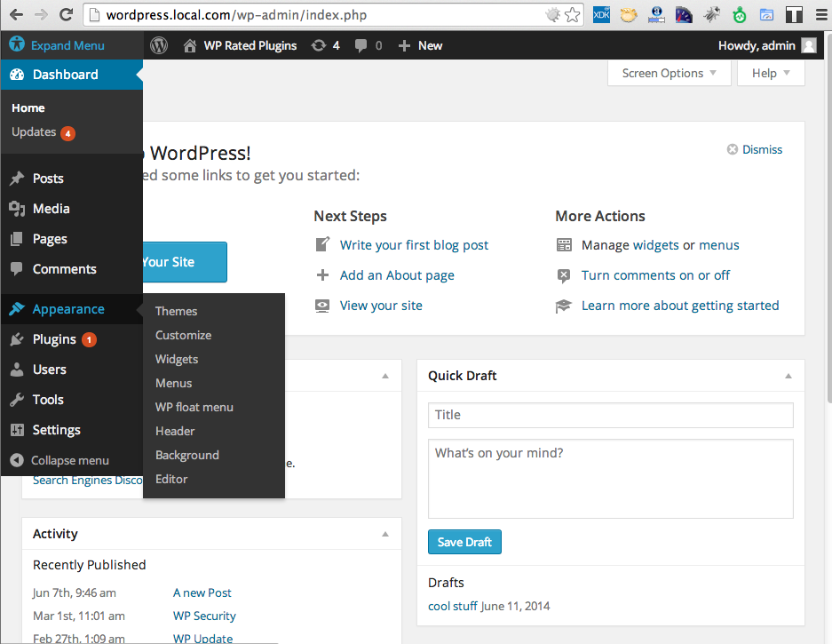Select Customize in Appearance submenu

(x=183, y=335)
